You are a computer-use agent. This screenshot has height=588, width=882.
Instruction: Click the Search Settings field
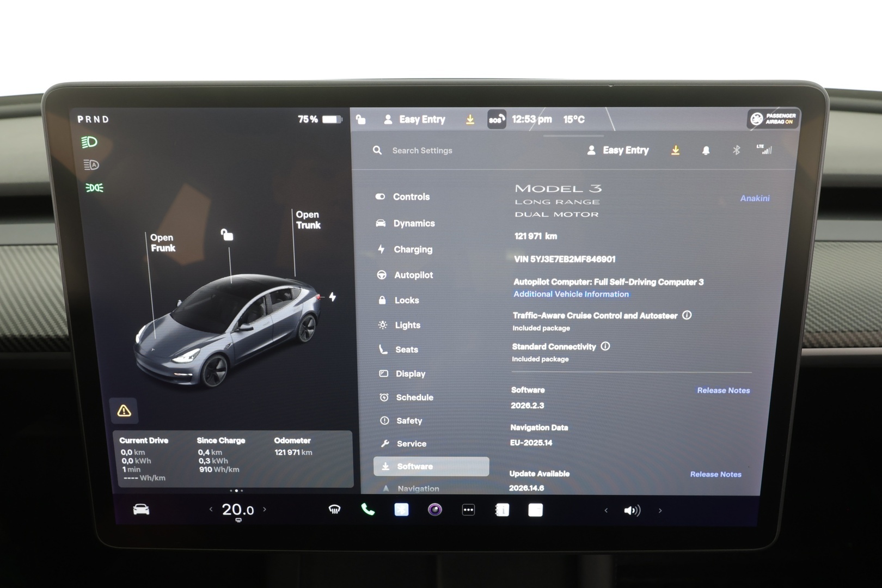(x=422, y=150)
